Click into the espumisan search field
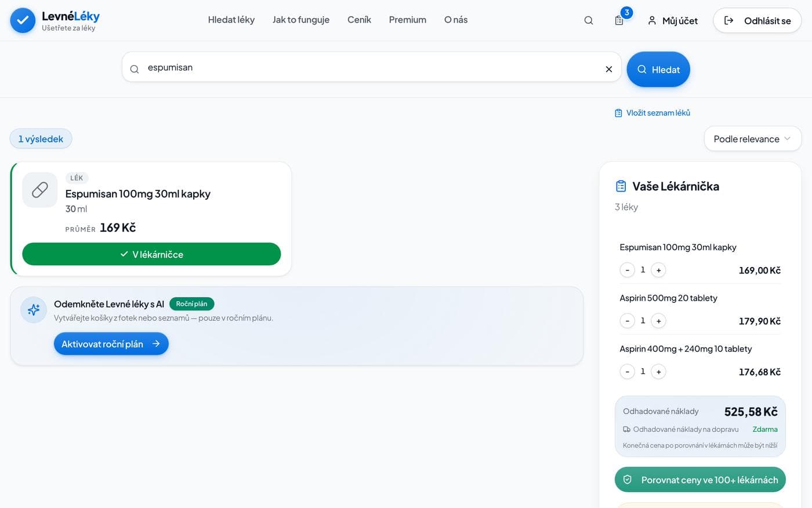 coord(371,67)
